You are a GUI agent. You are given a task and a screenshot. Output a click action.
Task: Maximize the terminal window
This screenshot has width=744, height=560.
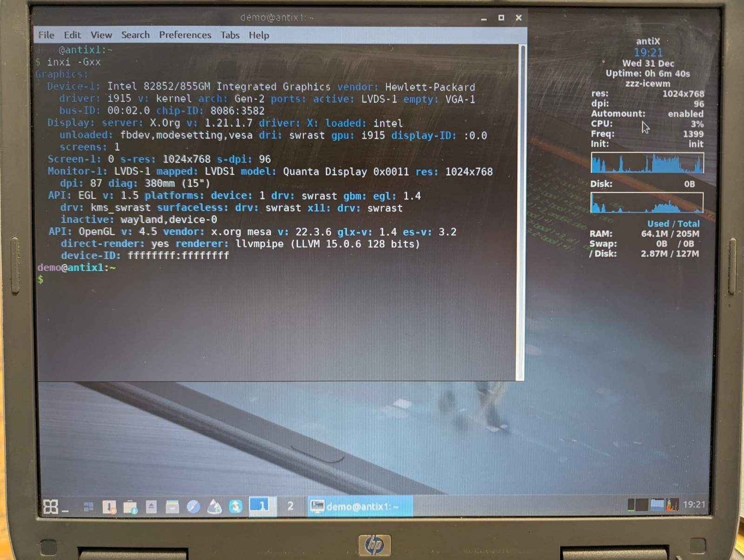tap(501, 18)
